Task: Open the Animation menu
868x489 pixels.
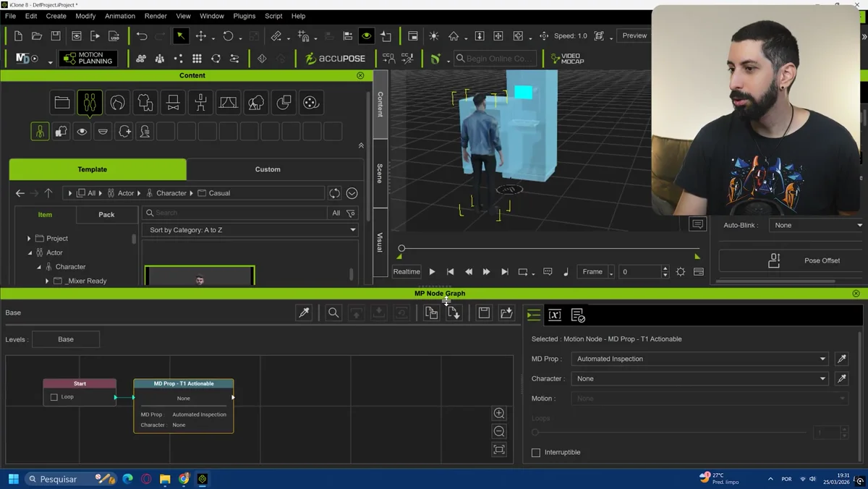Action: 120,16
